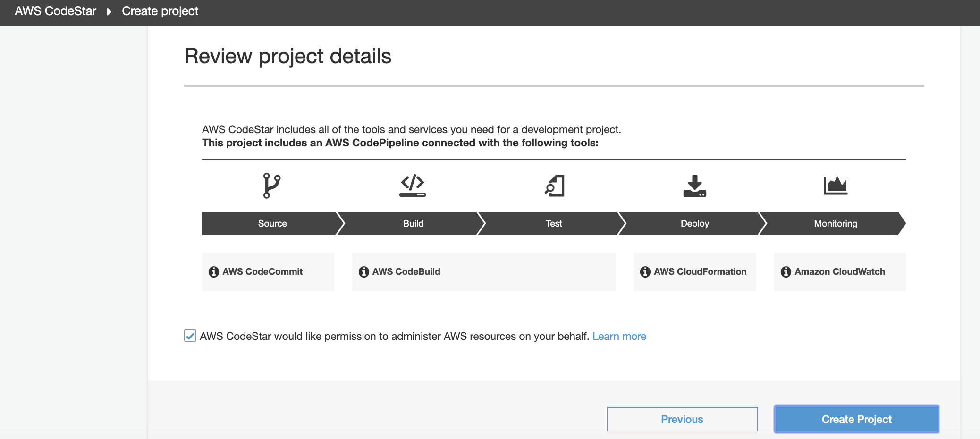The image size is (980, 439).
Task: Click the AWS CodeCommit label
Action: 262,271
